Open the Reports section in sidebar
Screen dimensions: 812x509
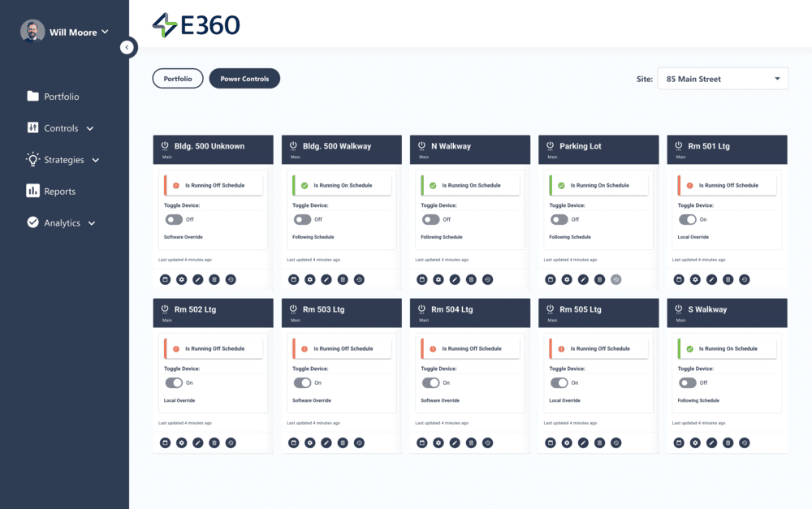click(61, 191)
